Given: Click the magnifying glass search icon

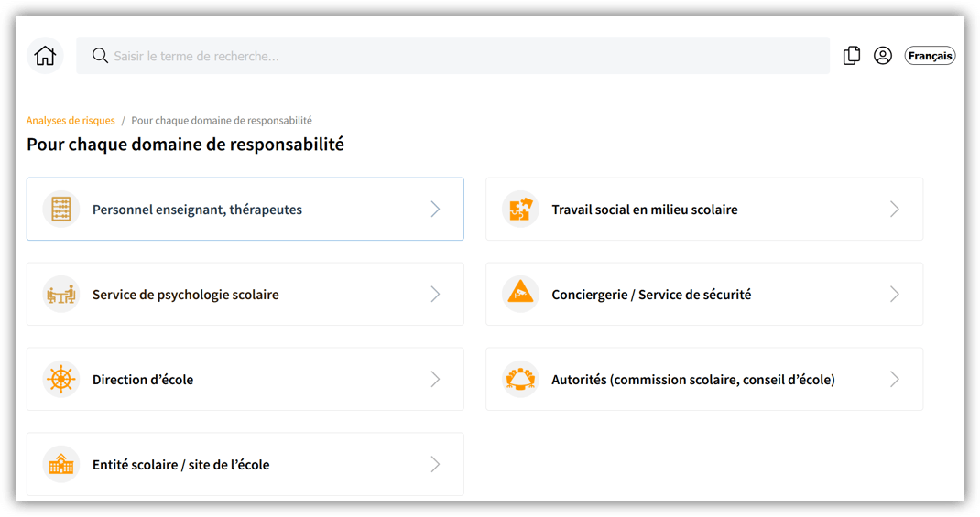Looking at the screenshot, I should [x=100, y=56].
